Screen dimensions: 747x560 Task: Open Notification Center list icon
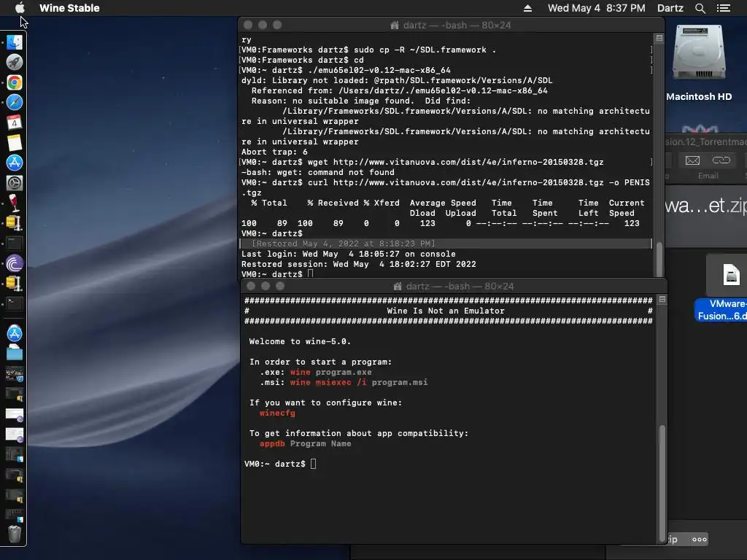click(724, 8)
